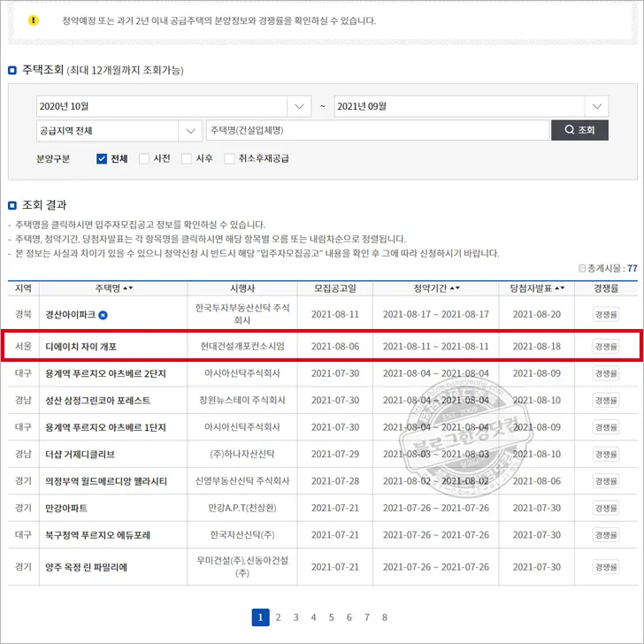Check the 사전 checkbox
Screen dimensions: 644x644
coord(143,158)
